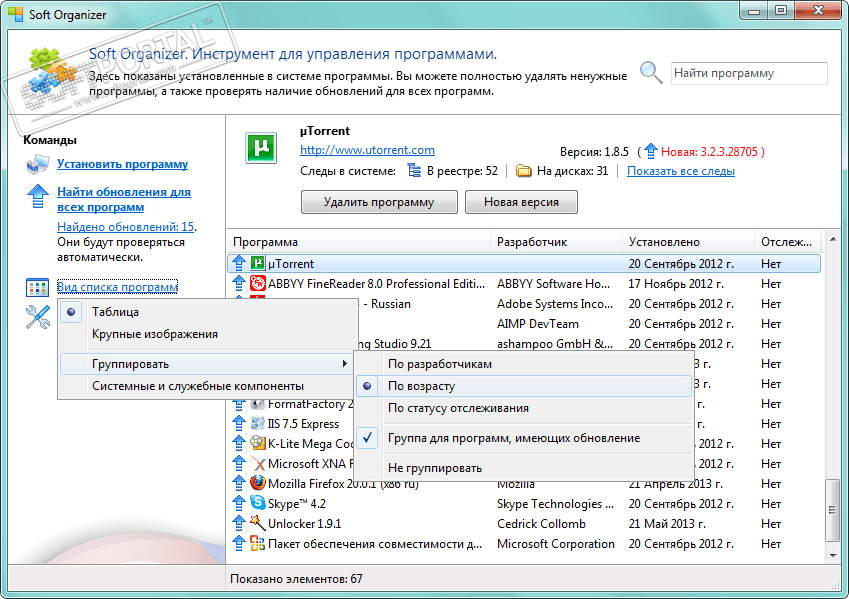Viewport: 849px width, 599px height.
Task: Click Найти обновления для всех программ link
Action: (x=123, y=199)
